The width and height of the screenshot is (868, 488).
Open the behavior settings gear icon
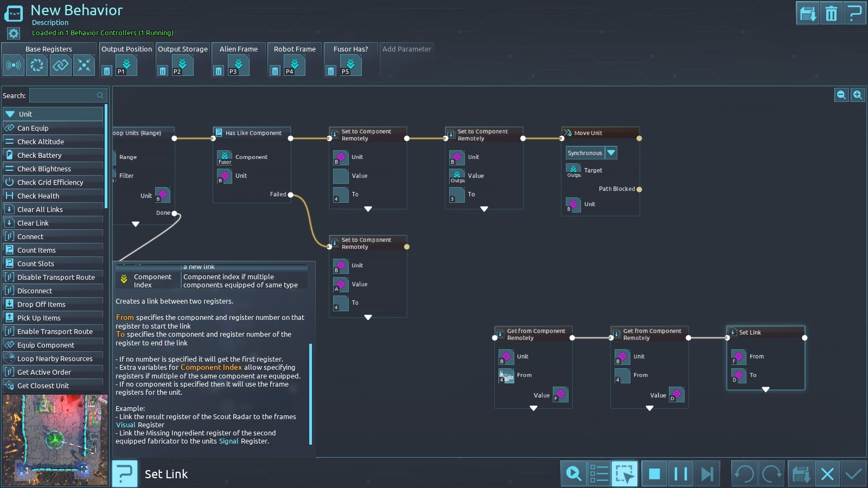tap(13, 34)
